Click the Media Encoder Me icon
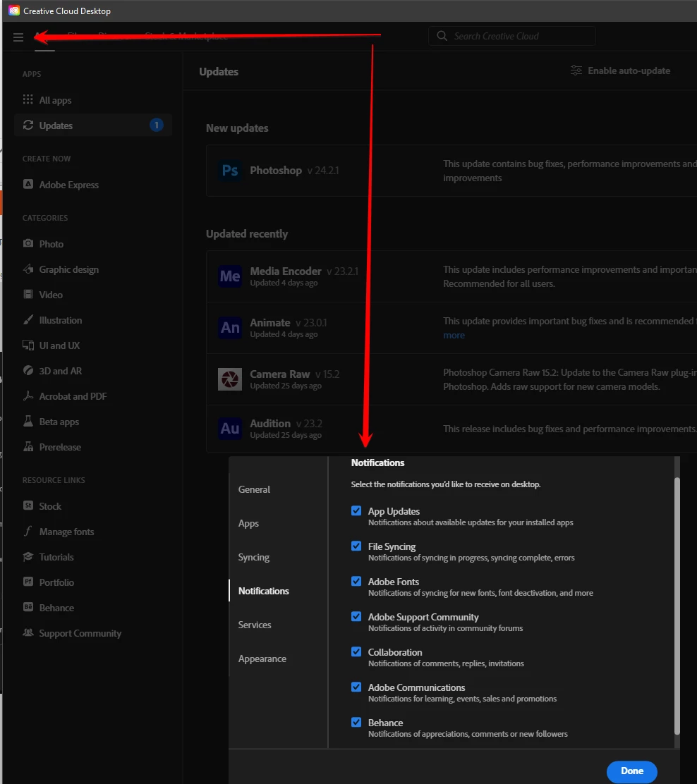This screenshot has width=697, height=784. point(230,276)
